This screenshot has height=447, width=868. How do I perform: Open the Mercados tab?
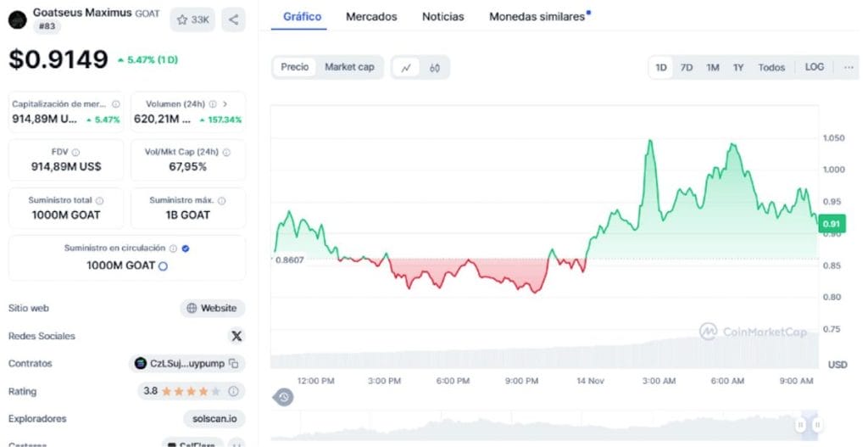coord(371,17)
